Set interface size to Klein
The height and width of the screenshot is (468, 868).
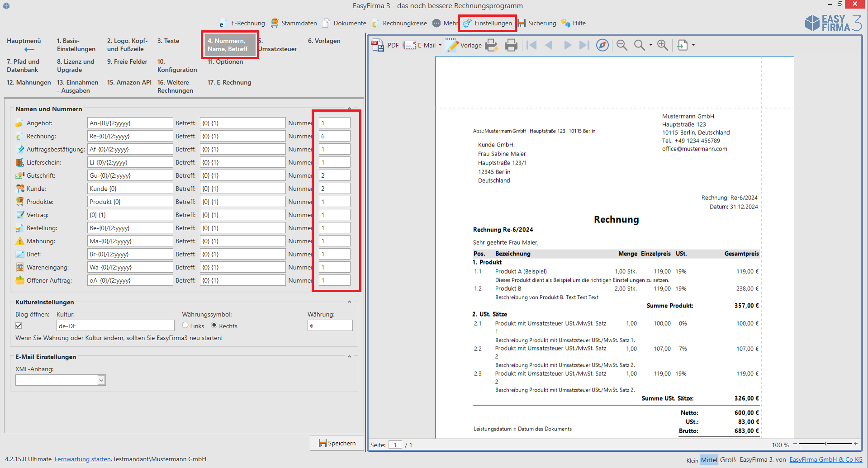pos(692,460)
